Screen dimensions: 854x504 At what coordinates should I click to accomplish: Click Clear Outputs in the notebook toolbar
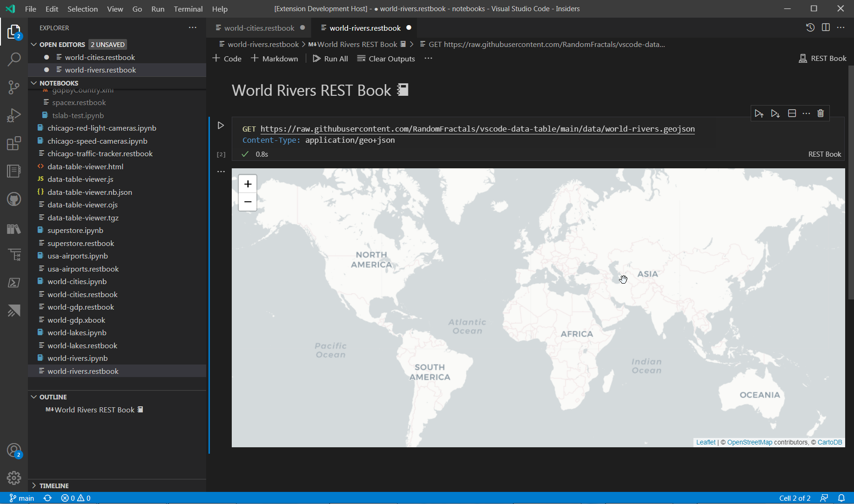click(386, 59)
